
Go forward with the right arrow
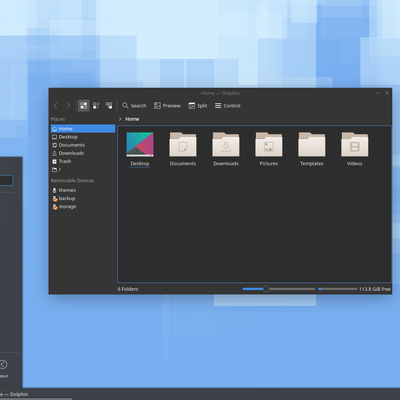click(68, 106)
